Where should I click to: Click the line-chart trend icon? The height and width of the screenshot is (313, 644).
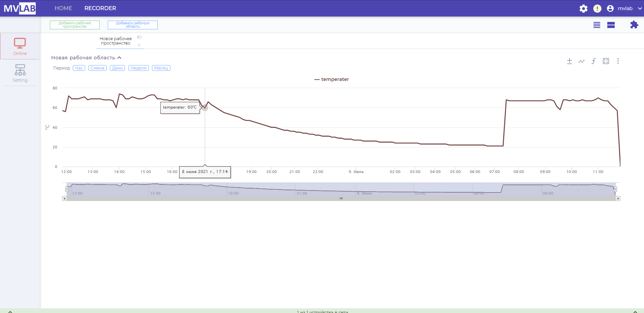coord(581,61)
